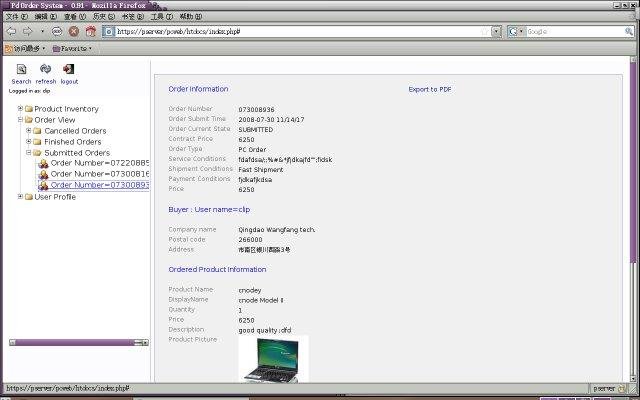Click the laptop product picture thumbnail

[x=273, y=359]
